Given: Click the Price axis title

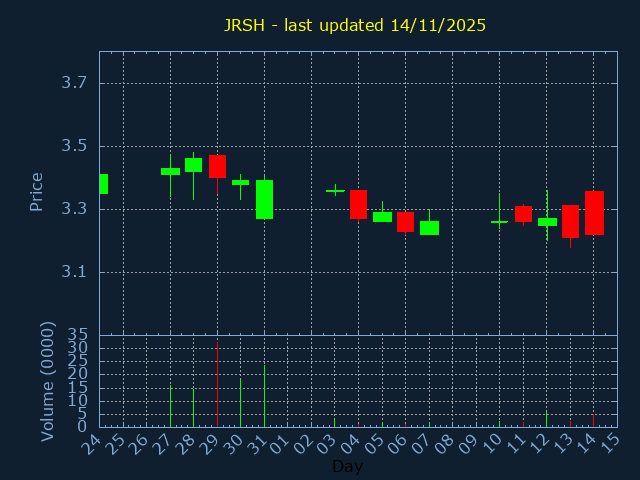Looking at the screenshot, I should 37,191.
